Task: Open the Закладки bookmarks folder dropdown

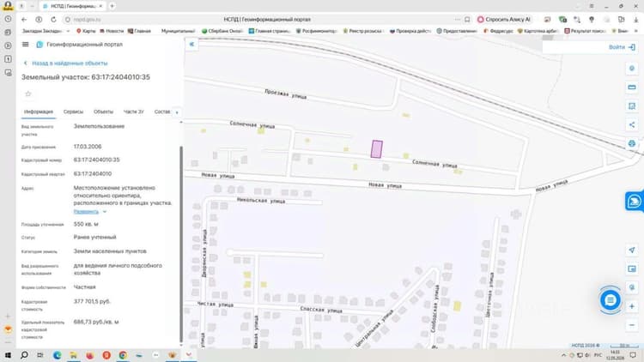Action: pos(46,31)
